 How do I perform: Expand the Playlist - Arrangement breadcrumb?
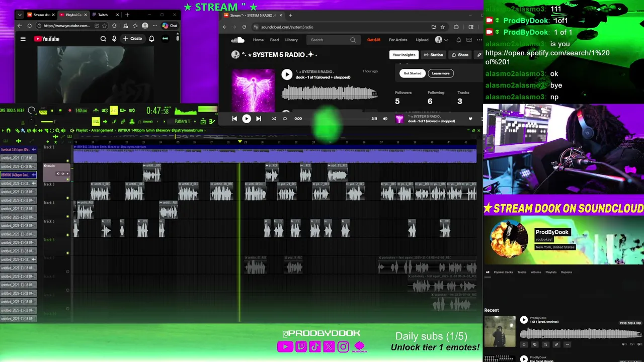tap(94, 131)
